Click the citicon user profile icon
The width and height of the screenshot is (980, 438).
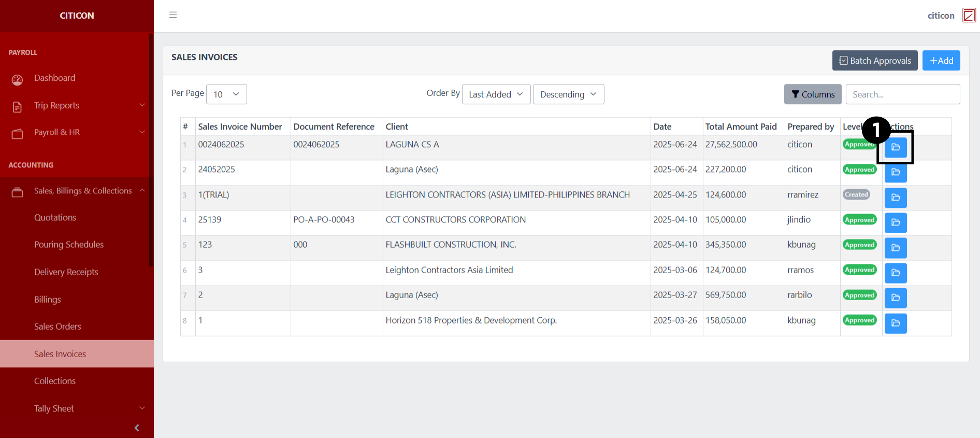point(969,16)
